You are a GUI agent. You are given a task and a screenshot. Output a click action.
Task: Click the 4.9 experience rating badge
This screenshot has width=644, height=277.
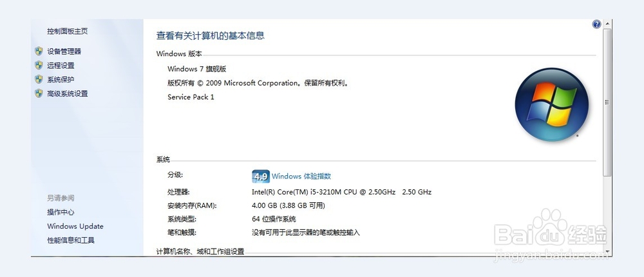point(260,176)
